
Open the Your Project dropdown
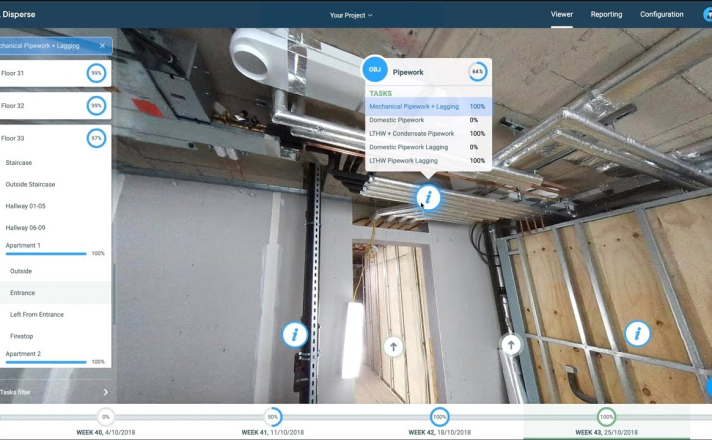pos(351,15)
